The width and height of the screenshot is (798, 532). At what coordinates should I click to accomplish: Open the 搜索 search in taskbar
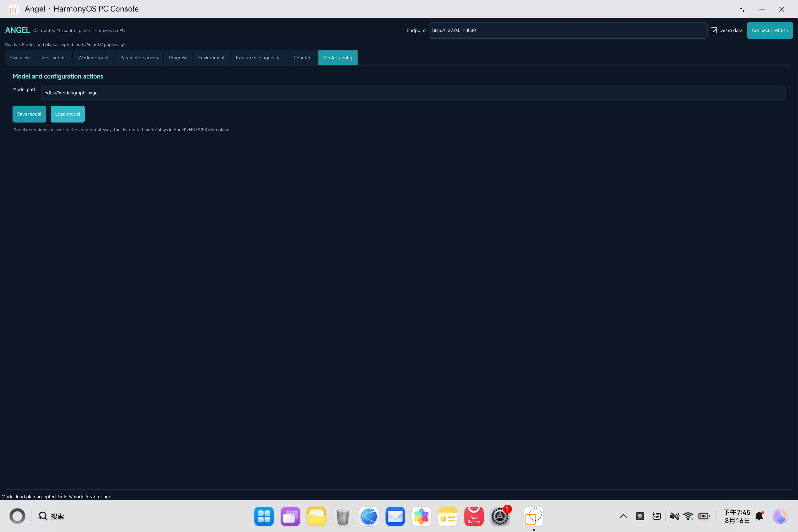click(x=51, y=516)
